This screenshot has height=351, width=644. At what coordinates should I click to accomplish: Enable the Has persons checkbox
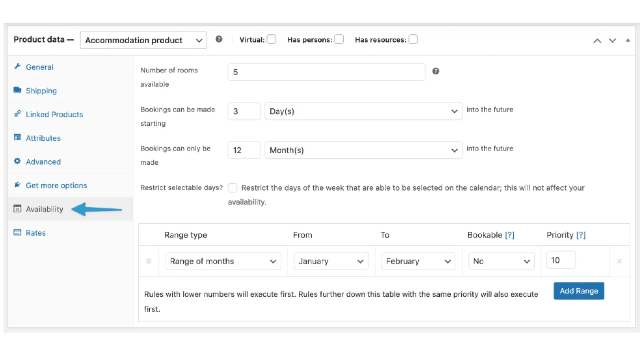pos(339,39)
